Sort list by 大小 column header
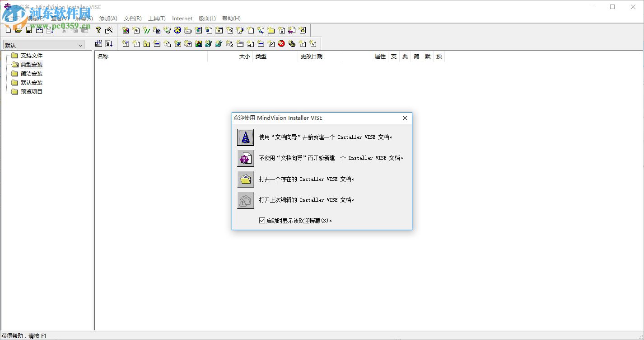This screenshot has width=644, height=340. click(230, 57)
